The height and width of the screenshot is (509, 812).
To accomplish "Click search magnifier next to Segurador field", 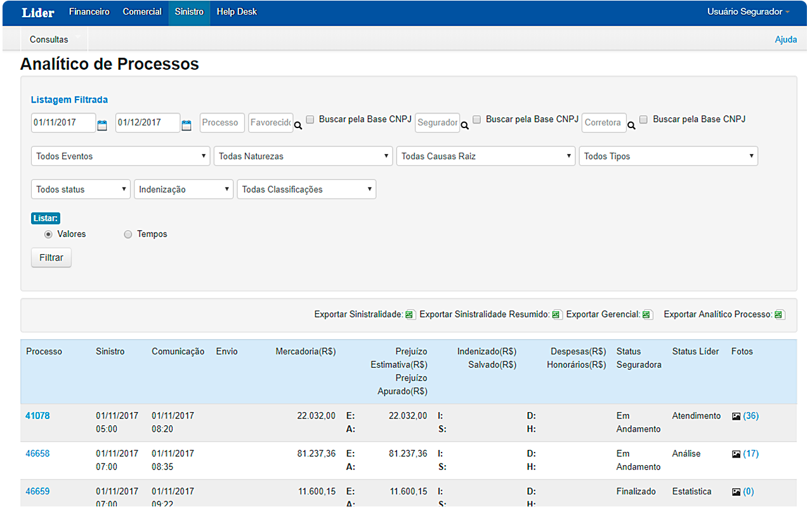I will [x=465, y=126].
